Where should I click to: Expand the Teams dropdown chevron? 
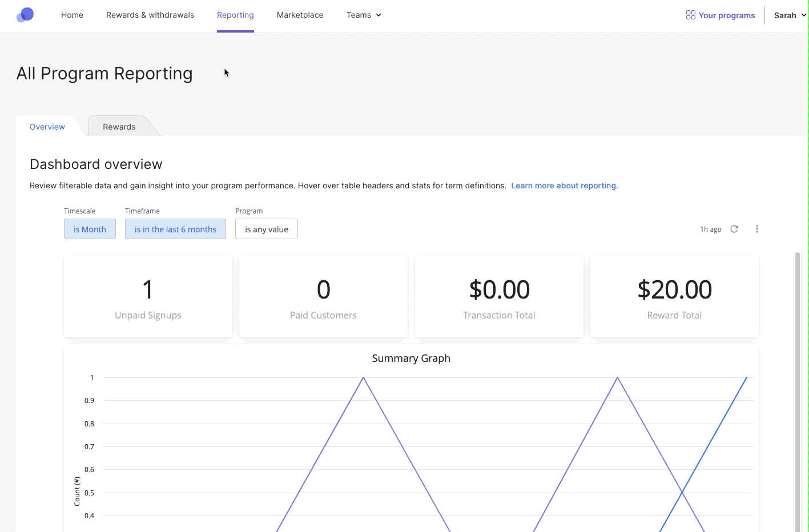[x=379, y=15]
